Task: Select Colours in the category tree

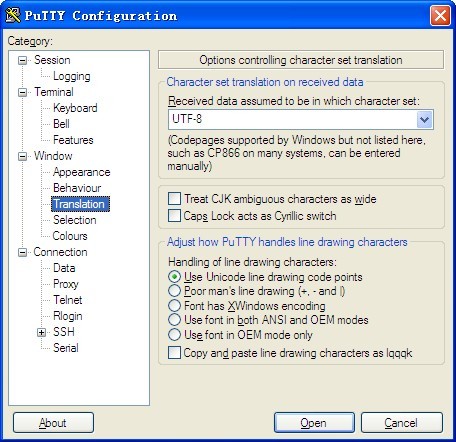Action: point(70,236)
